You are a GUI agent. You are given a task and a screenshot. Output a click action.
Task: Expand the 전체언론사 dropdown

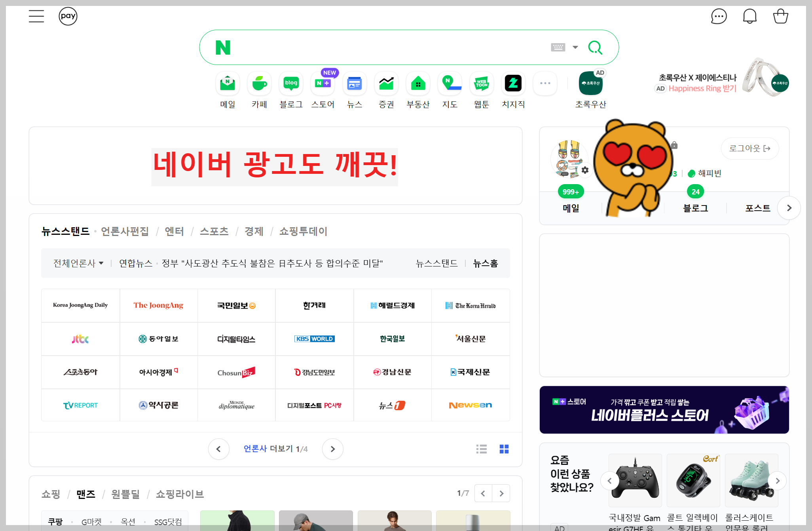click(78, 263)
